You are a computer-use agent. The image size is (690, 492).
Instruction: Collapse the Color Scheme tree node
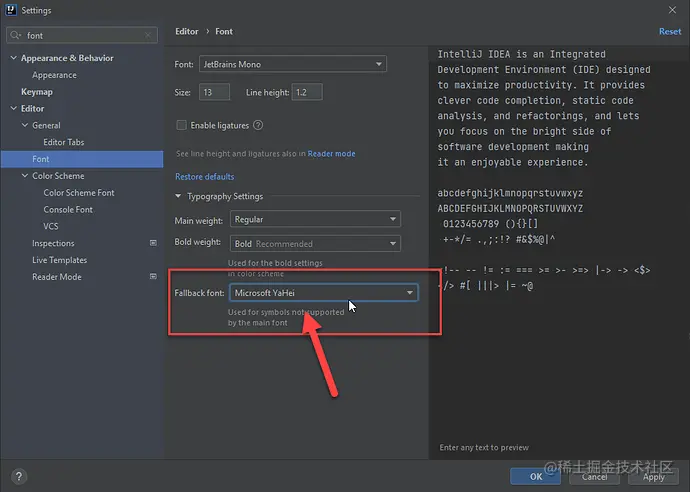tap(25, 176)
